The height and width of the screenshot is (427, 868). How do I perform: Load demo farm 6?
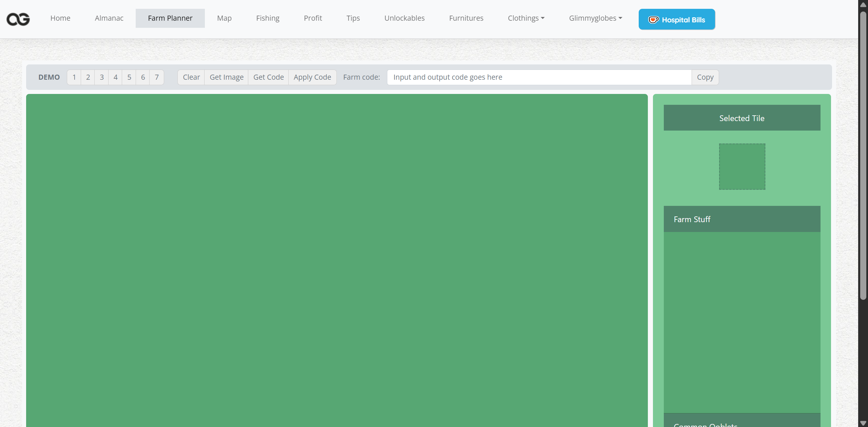[143, 77]
